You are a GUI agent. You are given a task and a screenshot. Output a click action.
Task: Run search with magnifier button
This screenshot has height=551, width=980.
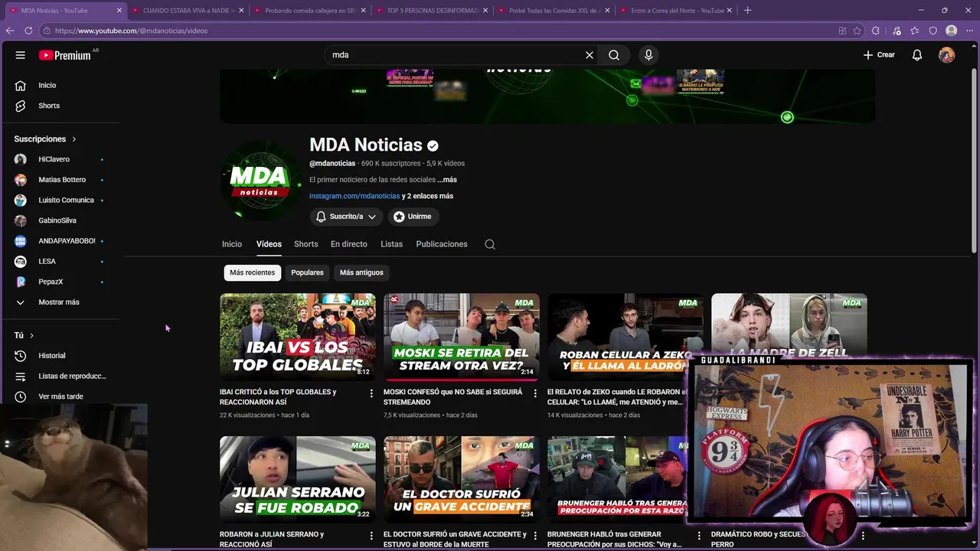click(614, 55)
